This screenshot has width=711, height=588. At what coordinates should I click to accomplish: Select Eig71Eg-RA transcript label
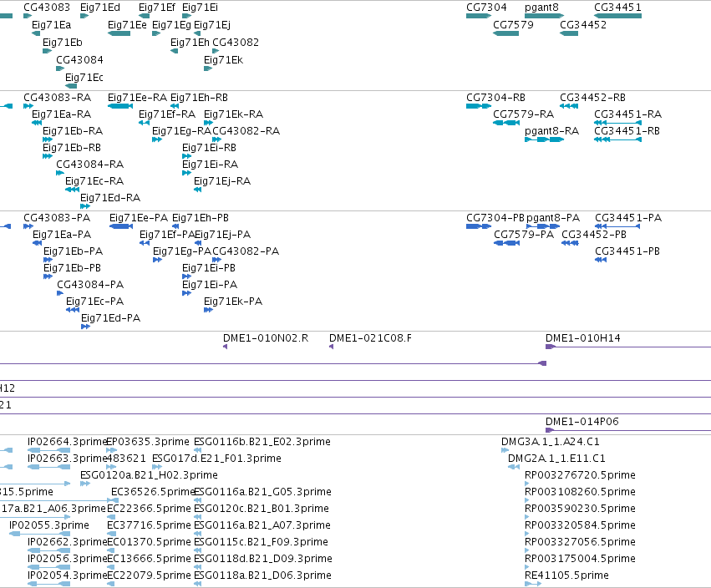[x=181, y=131]
